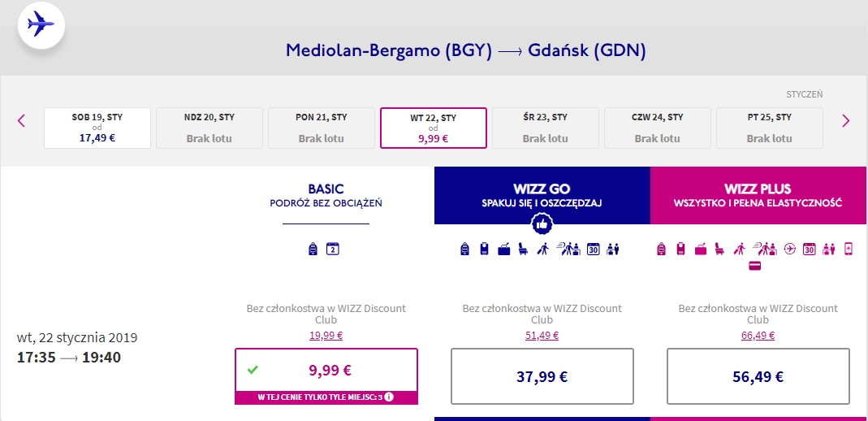Choose the SOB 19, STY date tab
Image resolution: width=868 pixels, height=421 pixels.
[97, 128]
